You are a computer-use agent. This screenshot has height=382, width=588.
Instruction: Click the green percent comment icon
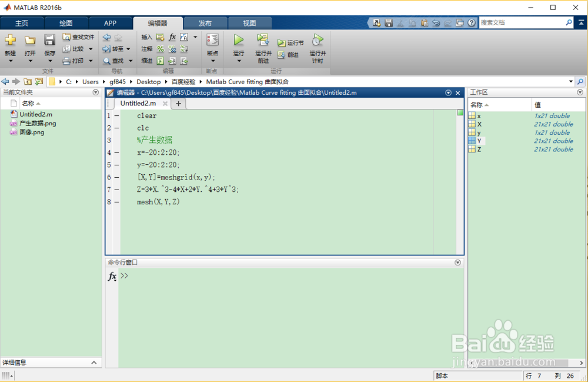tap(160, 49)
